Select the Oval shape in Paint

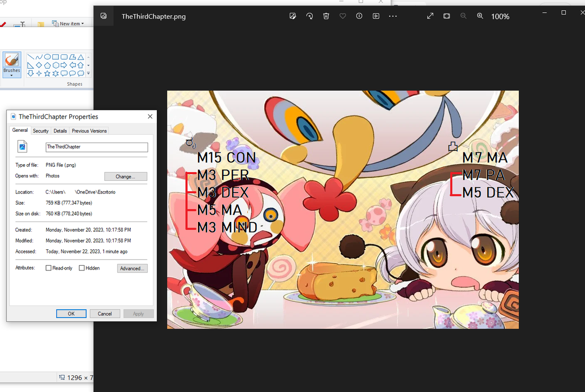[48, 57]
